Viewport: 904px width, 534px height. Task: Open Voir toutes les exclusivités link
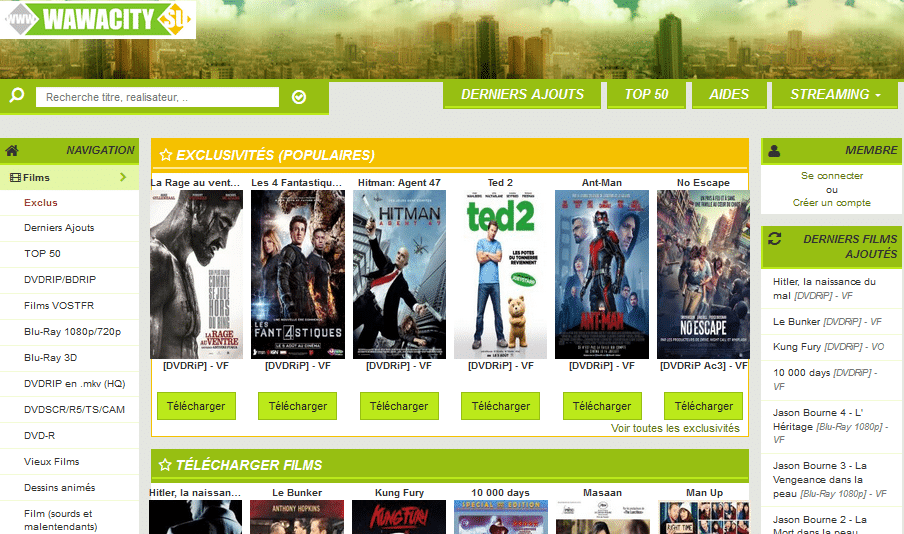pos(675,428)
